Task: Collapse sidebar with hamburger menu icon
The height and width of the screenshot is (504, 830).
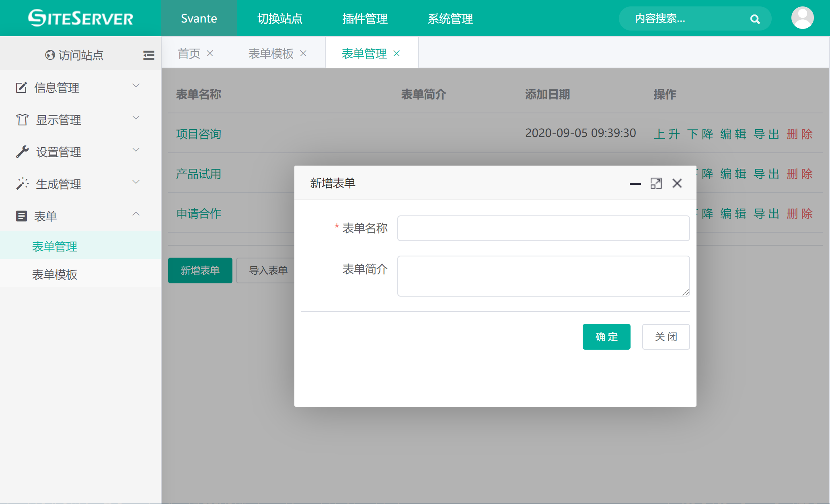Action: 148,55
